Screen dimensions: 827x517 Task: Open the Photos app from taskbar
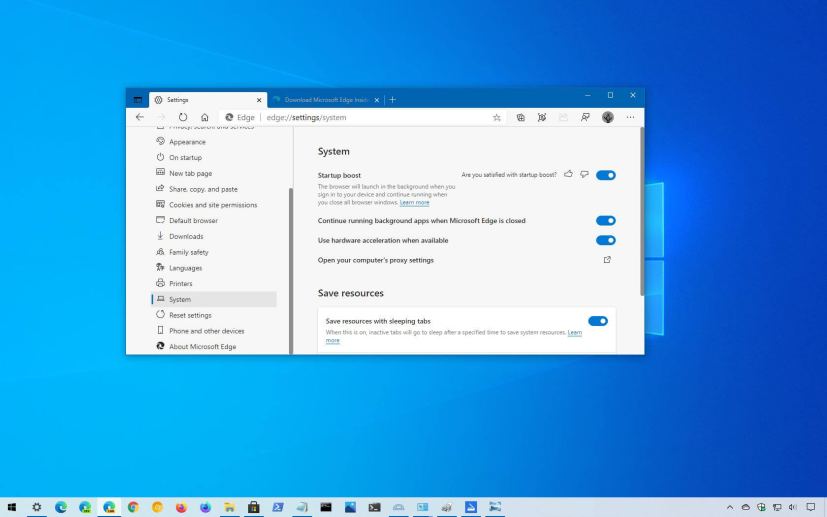tap(350, 507)
